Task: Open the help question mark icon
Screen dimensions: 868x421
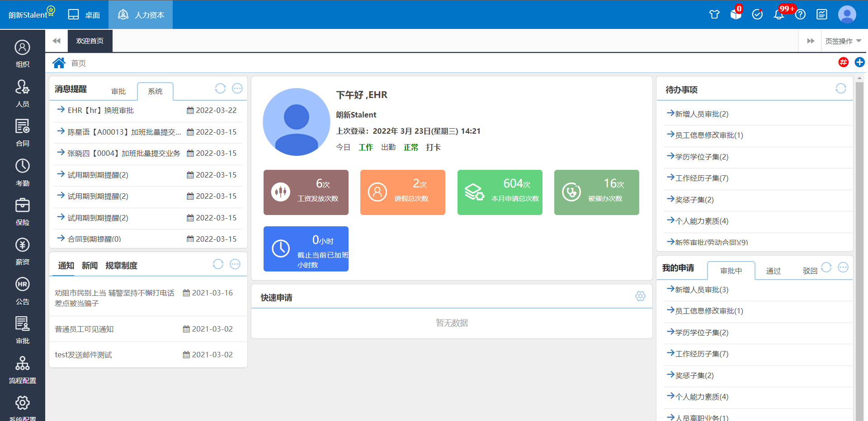Action: (800, 14)
